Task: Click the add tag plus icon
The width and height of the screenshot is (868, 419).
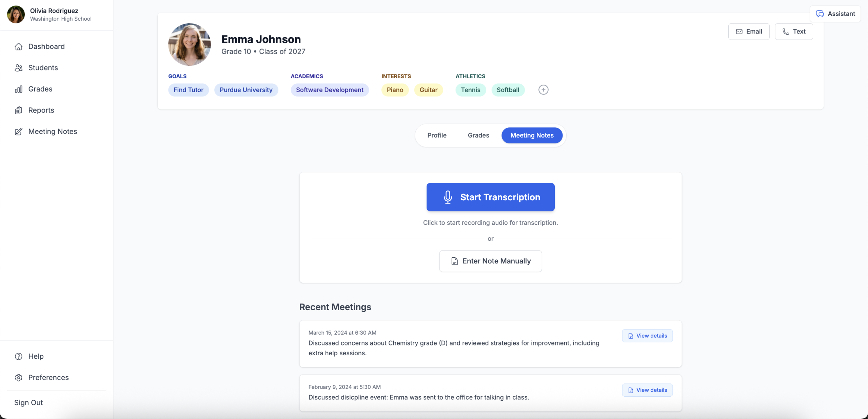Action: (x=543, y=89)
